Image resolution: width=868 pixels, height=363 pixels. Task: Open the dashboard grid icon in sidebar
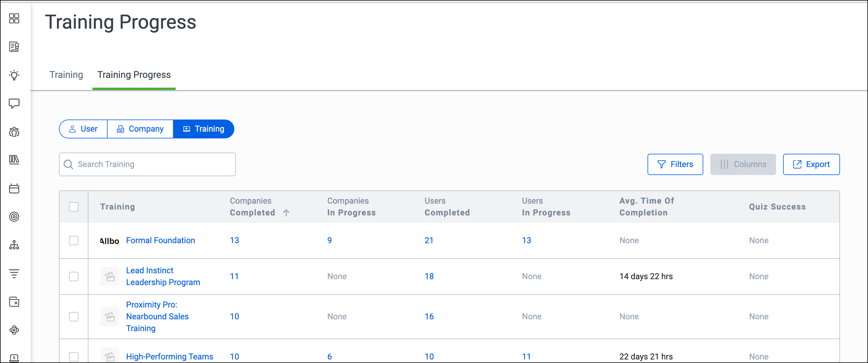point(14,18)
